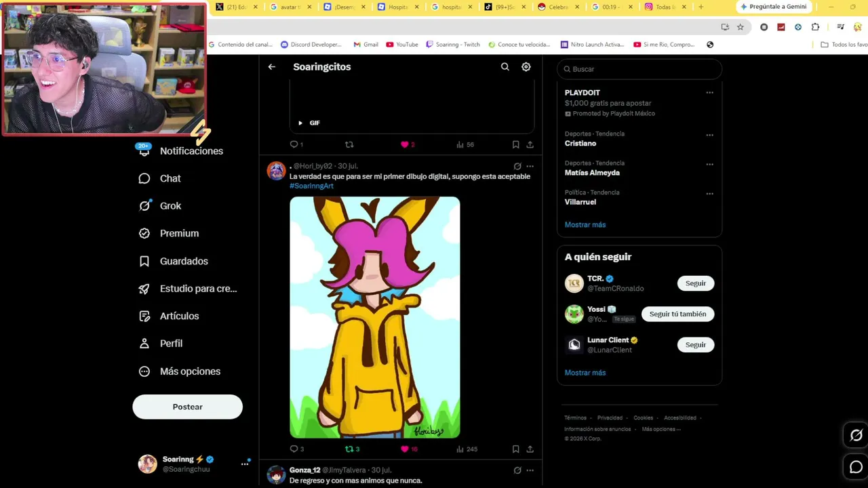The width and height of the screenshot is (868, 488).
Task: Open the Soarinng - Twitch bookmark
Action: click(x=453, y=45)
